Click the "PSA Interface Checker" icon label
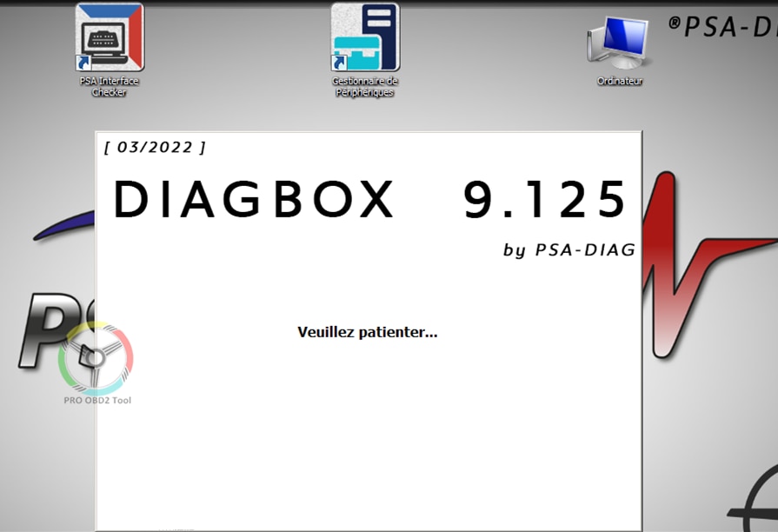Viewport: 778px width, 532px height. point(110,86)
